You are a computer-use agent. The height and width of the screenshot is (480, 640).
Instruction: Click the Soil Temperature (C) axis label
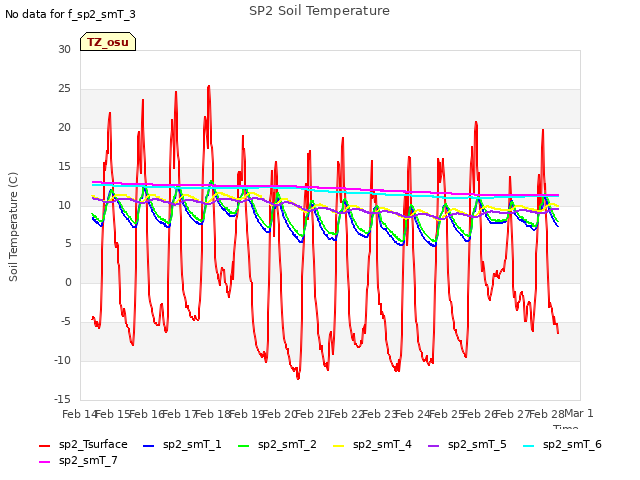[x=13, y=227]
